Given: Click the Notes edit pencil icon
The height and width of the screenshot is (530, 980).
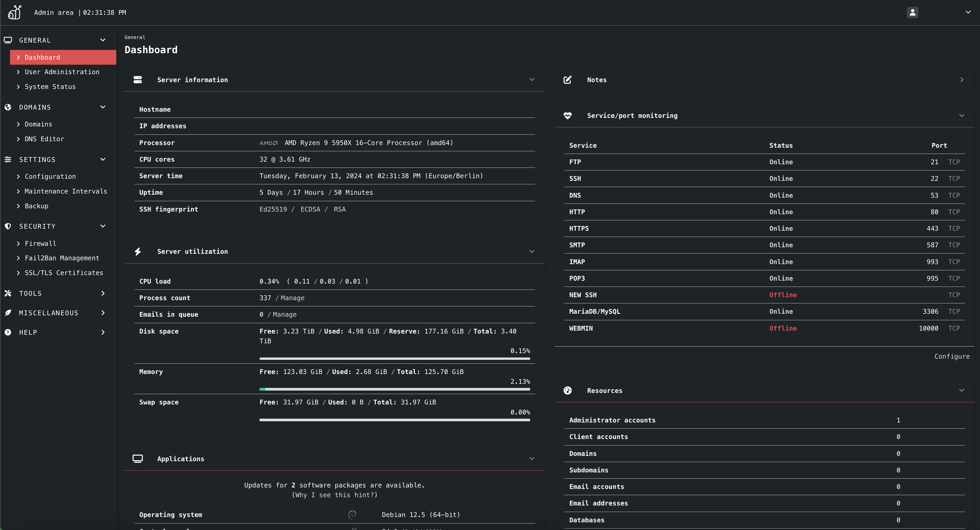Looking at the screenshot, I should [x=567, y=79].
